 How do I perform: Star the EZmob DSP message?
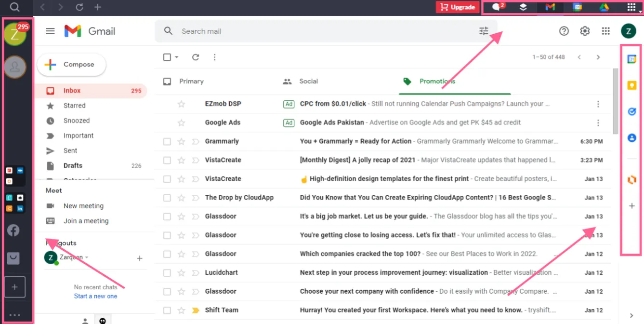click(181, 104)
